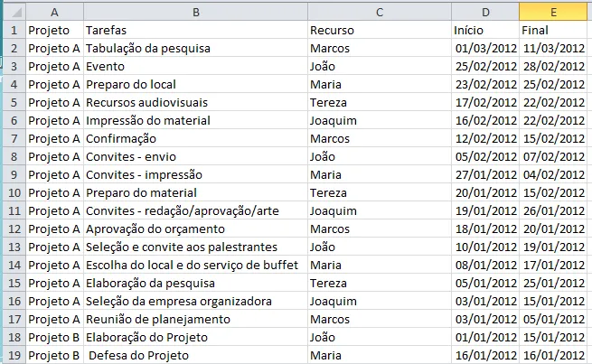
Task: Select cell containing Joaquim in row 6
Action: pyautogui.click(x=380, y=121)
